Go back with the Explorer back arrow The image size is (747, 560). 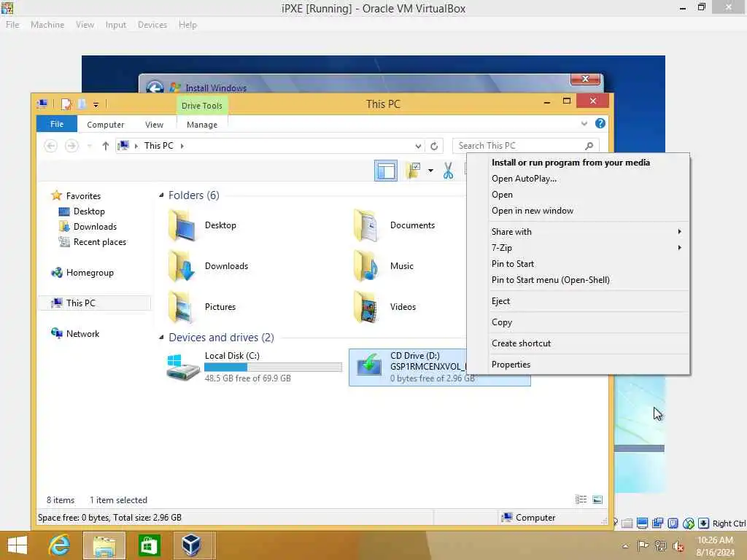point(50,146)
